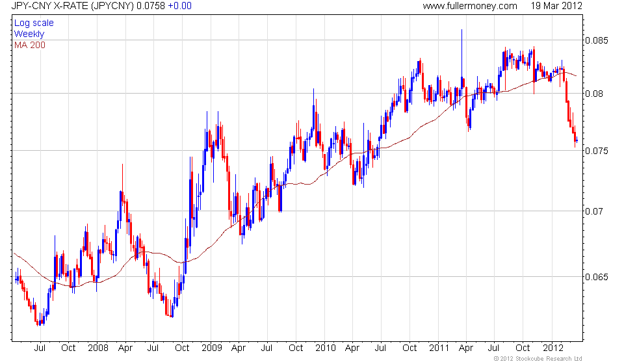Screen dimensions: 637x364
Task: Click the last candle at chart's right edge
Action: point(577,140)
